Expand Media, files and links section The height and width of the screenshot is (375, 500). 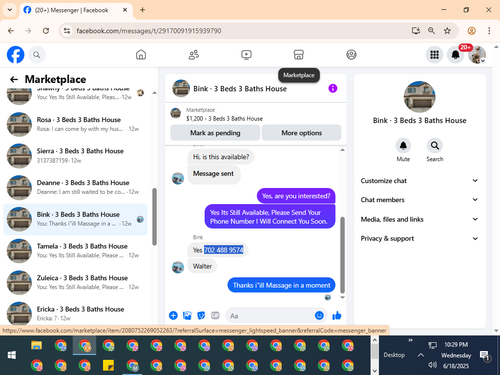click(419, 219)
